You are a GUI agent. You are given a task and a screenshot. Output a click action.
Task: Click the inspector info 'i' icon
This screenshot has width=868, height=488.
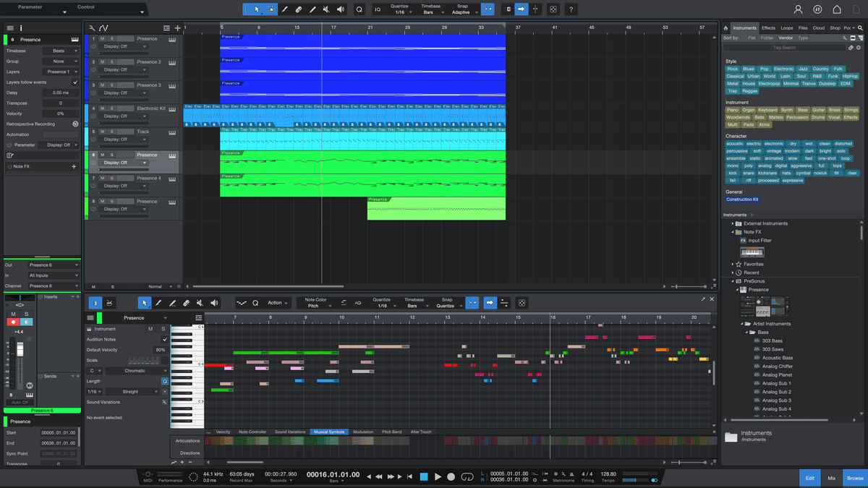coord(21,27)
